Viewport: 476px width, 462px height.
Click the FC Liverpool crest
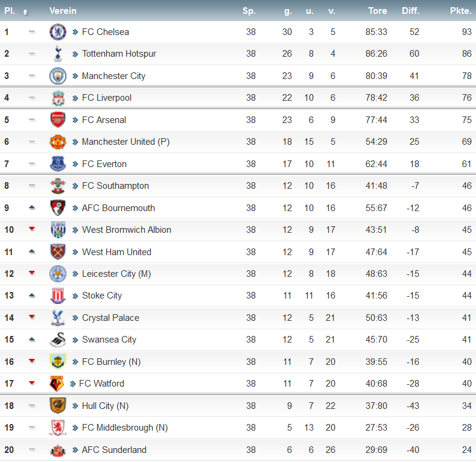coord(58,98)
